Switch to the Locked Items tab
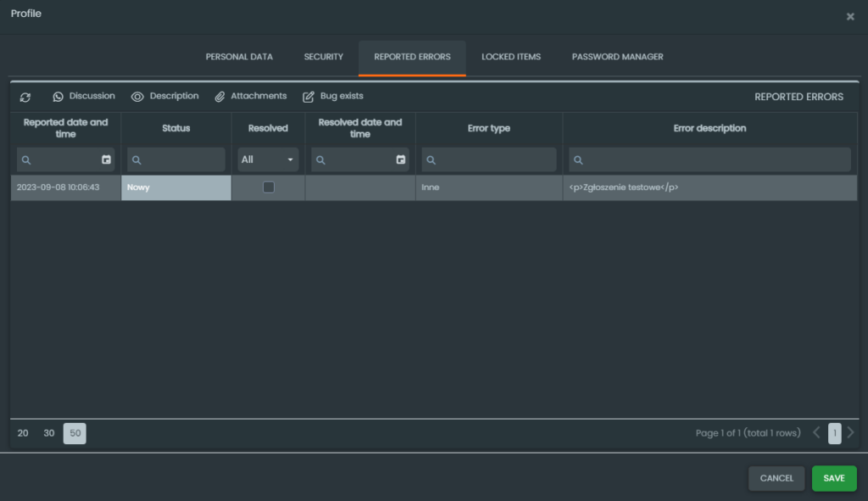Screen dimensions: 868x501 tap(511, 57)
